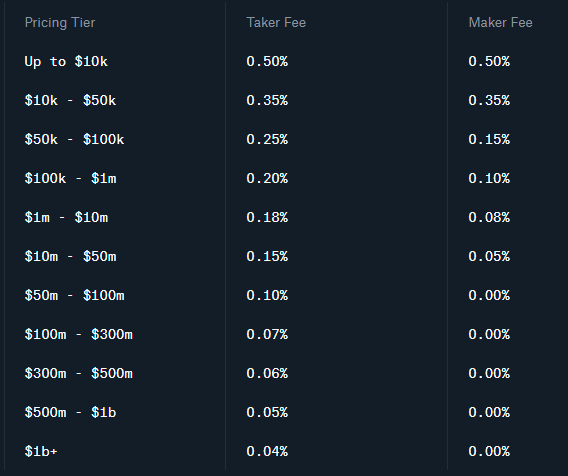Click the 0.18% taker fee value
This screenshot has height=476, width=568.
point(267,217)
